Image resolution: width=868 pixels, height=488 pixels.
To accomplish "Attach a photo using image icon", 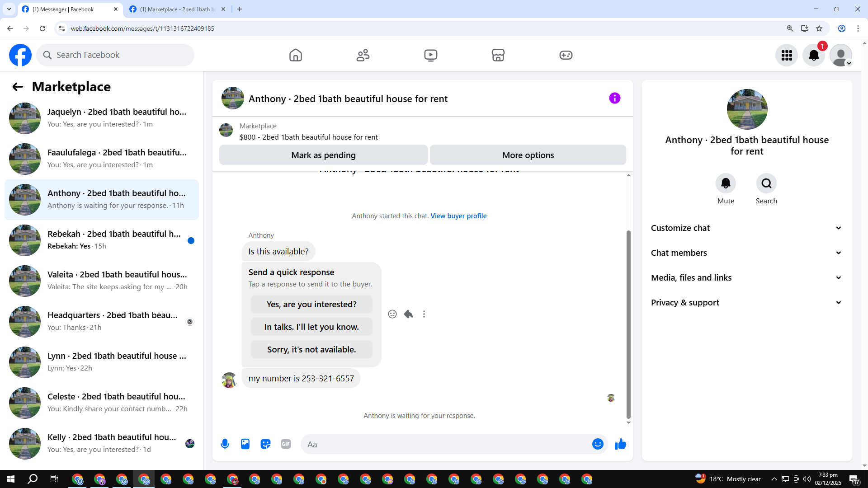I will [x=245, y=444].
